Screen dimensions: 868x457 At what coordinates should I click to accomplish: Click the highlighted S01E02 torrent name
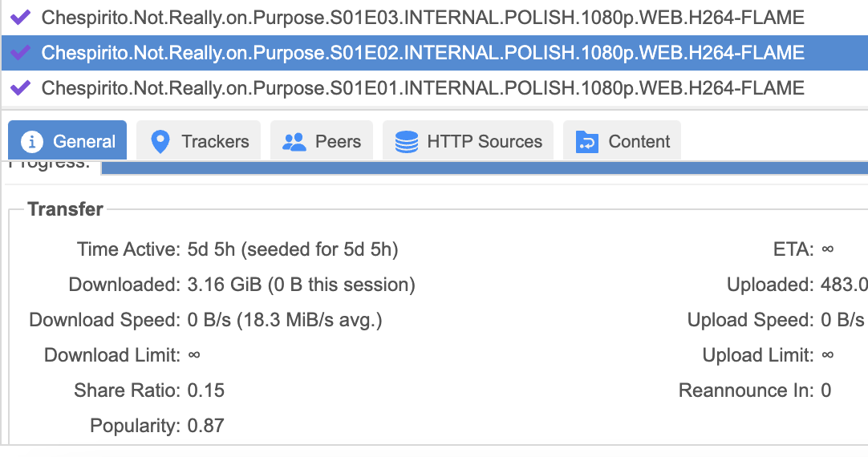tap(423, 53)
